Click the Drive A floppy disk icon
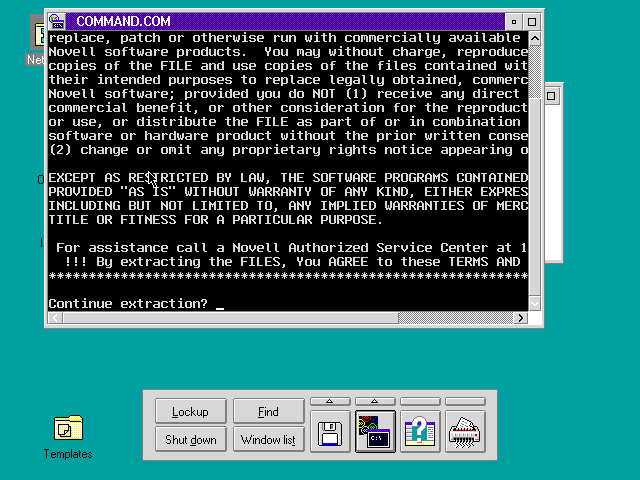 pos(330,432)
